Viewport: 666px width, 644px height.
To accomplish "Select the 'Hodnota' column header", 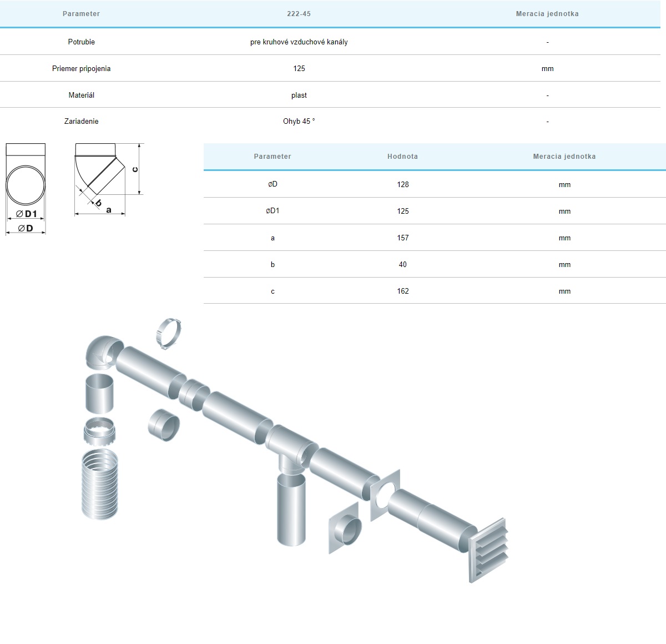I will tap(402, 157).
